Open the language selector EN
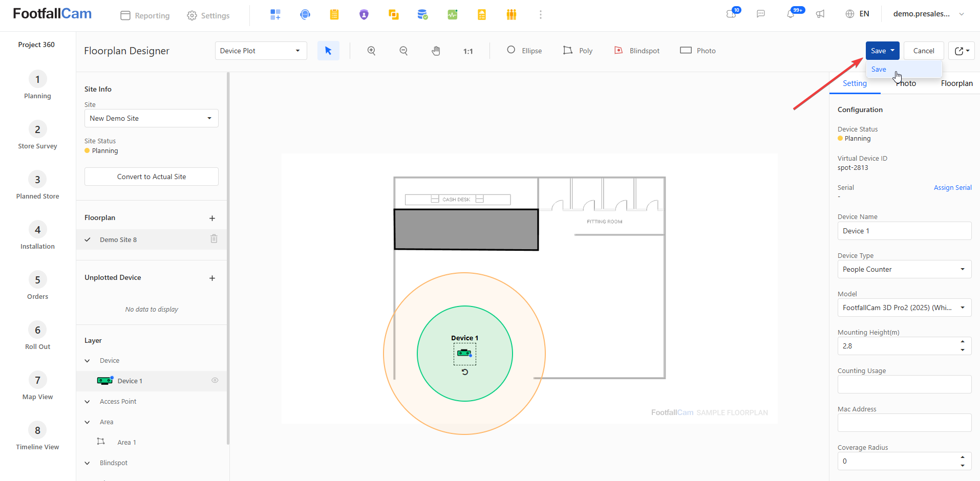Screen dimensions: 980x481 click(857, 14)
